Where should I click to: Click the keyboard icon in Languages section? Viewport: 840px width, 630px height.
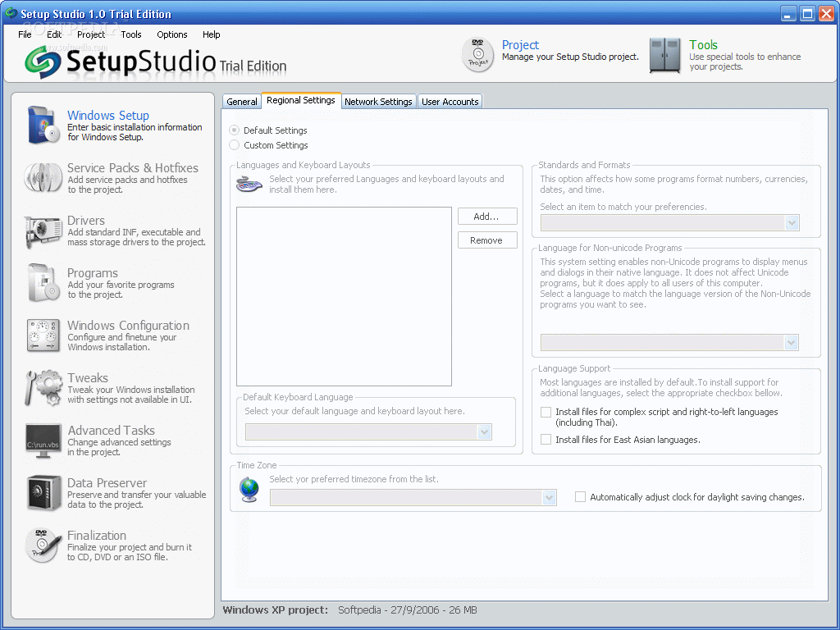pyautogui.click(x=249, y=185)
